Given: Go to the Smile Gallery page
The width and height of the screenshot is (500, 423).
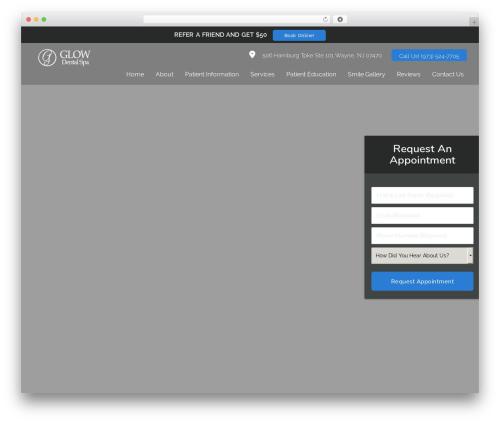Looking at the screenshot, I should click(366, 74).
